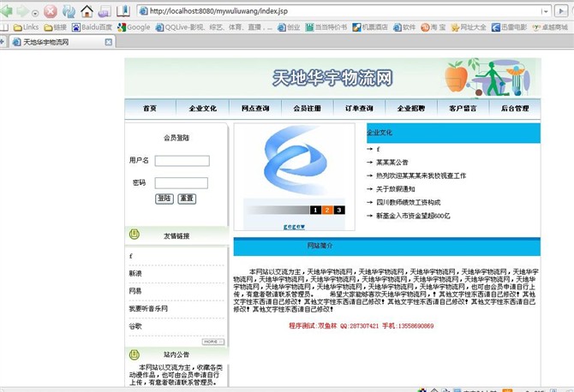Open the Google bookmark
The height and width of the screenshot is (392, 574).
click(134, 27)
